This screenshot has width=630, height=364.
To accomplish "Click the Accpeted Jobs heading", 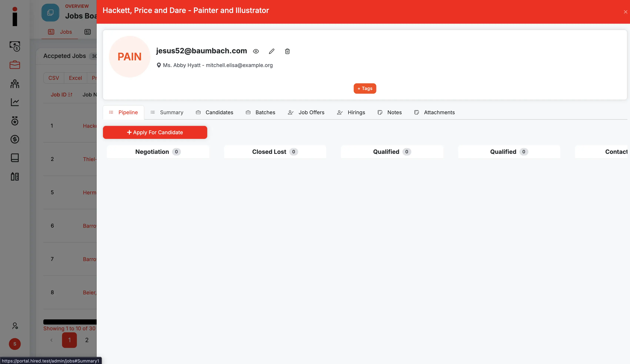I will 64,56.
